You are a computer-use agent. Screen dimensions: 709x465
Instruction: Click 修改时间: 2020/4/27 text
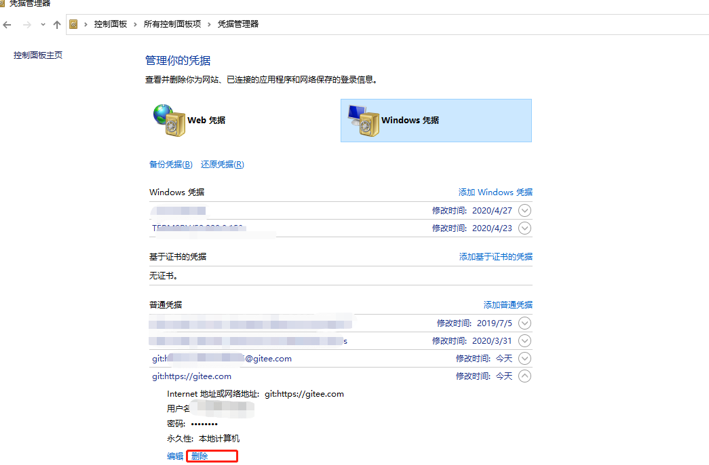tap(472, 211)
